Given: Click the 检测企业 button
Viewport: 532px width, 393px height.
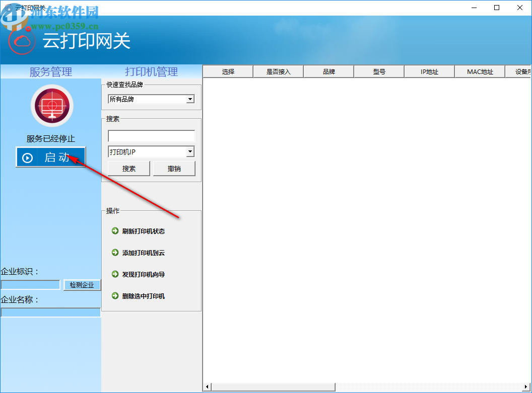Looking at the screenshot, I should coord(82,285).
